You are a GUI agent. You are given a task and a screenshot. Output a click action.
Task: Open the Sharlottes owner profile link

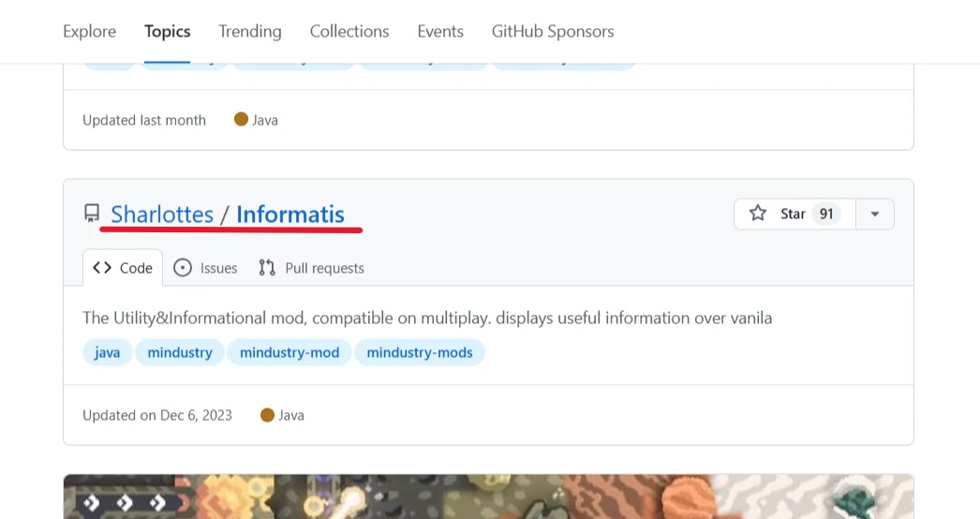click(162, 215)
